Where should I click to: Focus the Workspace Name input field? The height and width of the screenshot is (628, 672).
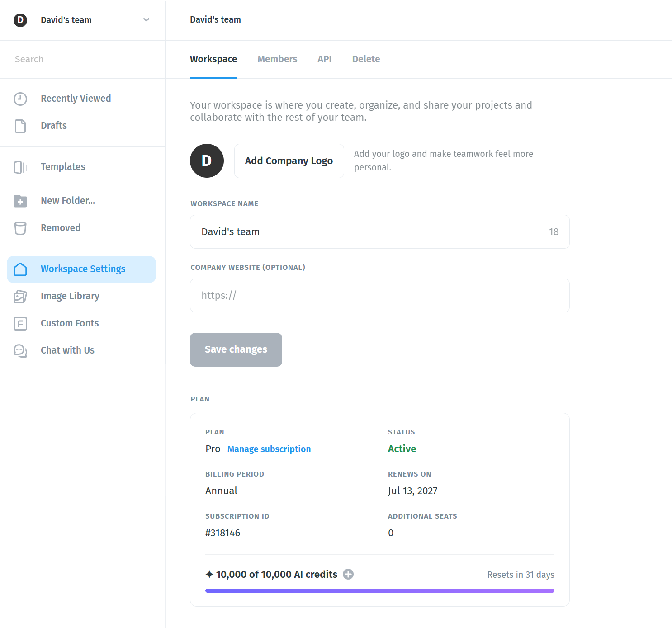point(380,232)
